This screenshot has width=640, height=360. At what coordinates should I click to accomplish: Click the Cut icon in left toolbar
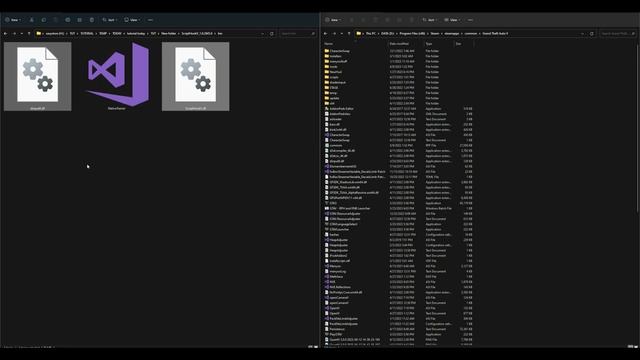coord(31,20)
